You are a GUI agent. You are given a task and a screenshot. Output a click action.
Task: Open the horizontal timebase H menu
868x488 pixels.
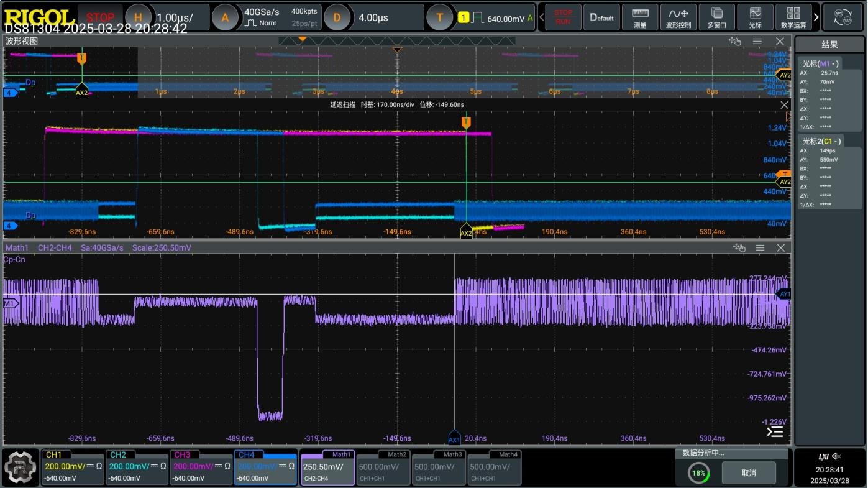138,17
